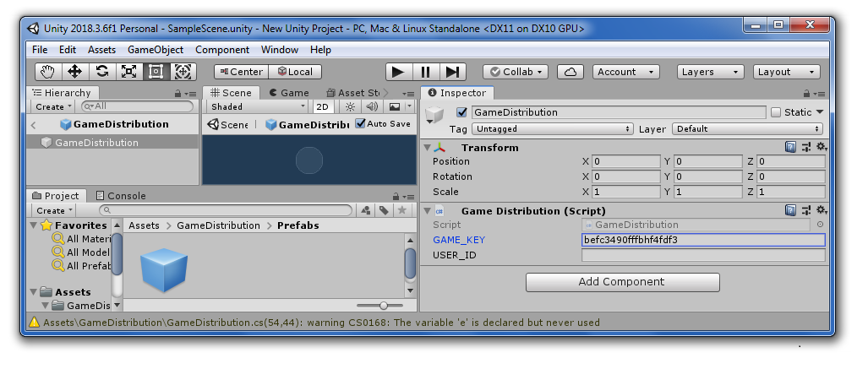The image size is (868, 369).
Task: Toggle the Local handle rotation button
Action: (x=295, y=72)
